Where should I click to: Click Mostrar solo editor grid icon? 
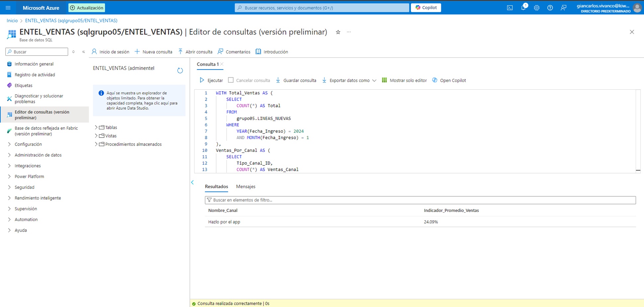click(384, 80)
